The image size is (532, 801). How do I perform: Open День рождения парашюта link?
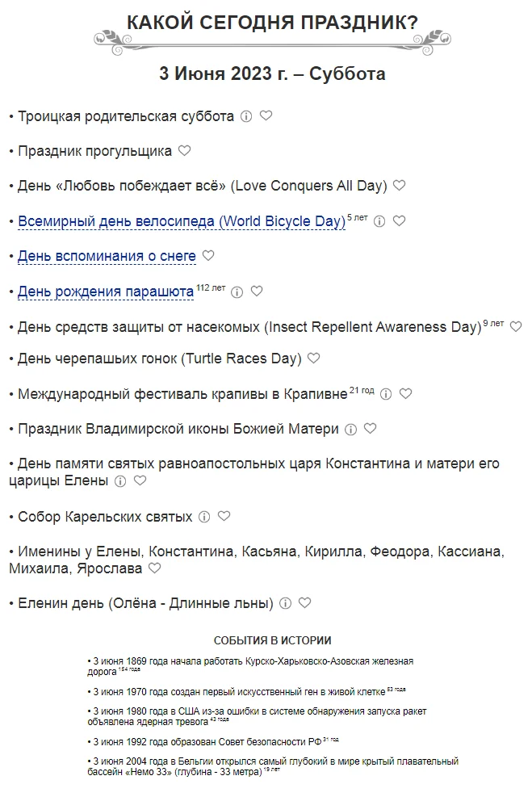[106, 291]
